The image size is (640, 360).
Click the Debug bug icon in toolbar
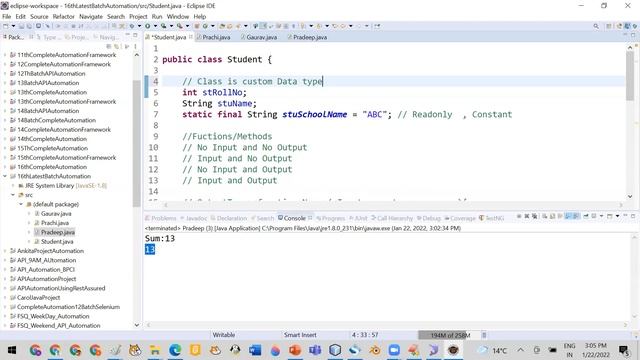coord(132,26)
